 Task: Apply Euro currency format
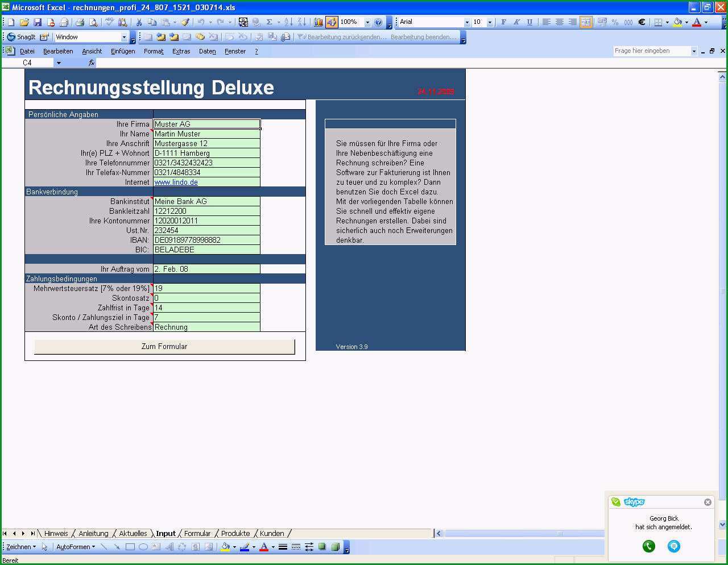coord(642,22)
